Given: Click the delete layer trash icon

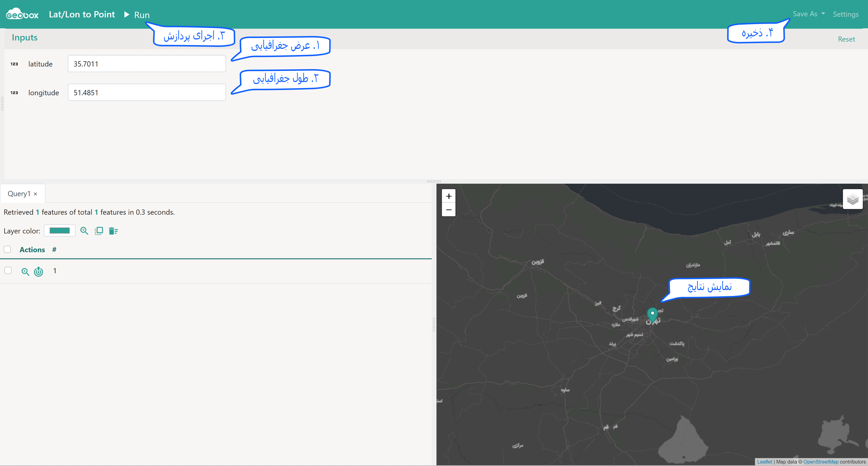Looking at the screenshot, I should (x=113, y=231).
